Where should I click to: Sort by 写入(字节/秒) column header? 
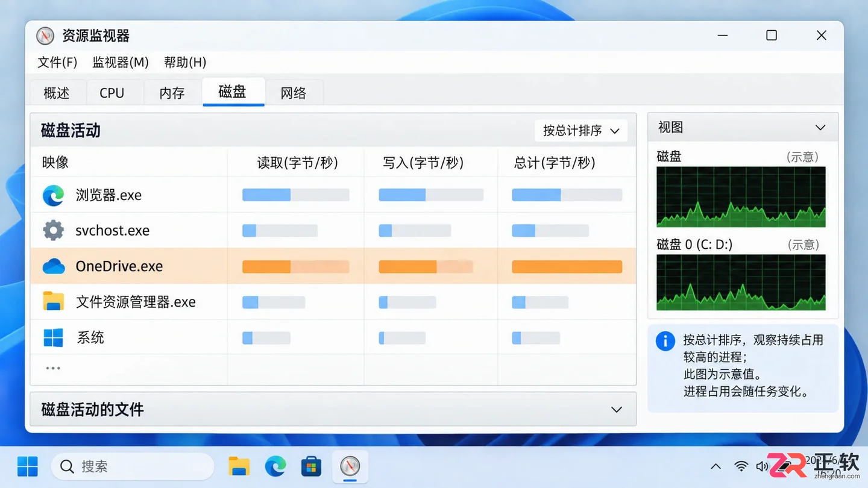pos(423,163)
